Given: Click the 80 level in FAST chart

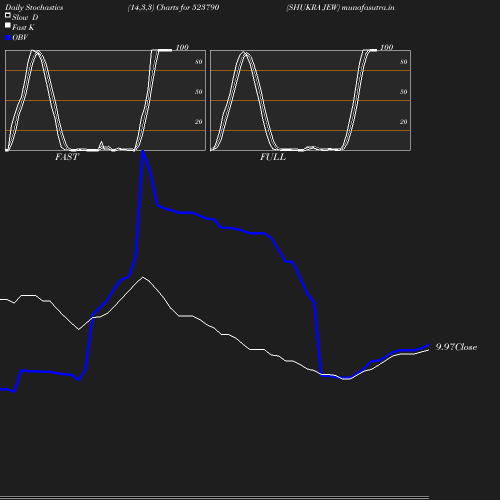Looking at the screenshot, I should pos(199,62).
